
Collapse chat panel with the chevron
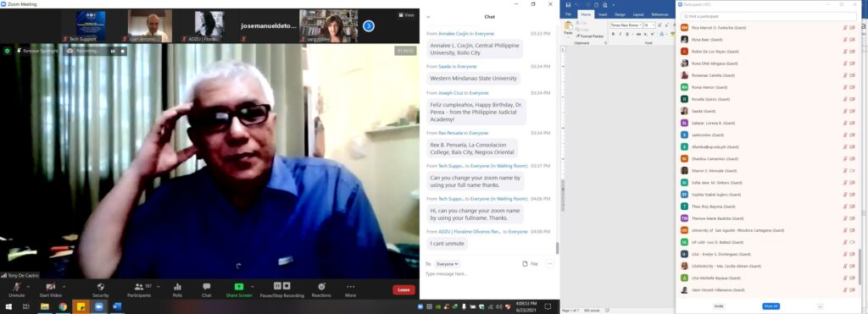(428, 17)
